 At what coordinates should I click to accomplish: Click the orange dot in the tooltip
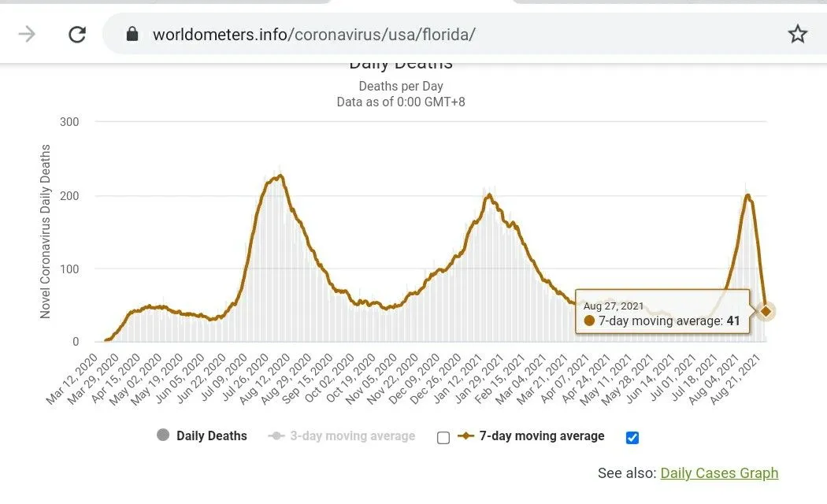click(x=589, y=321)
